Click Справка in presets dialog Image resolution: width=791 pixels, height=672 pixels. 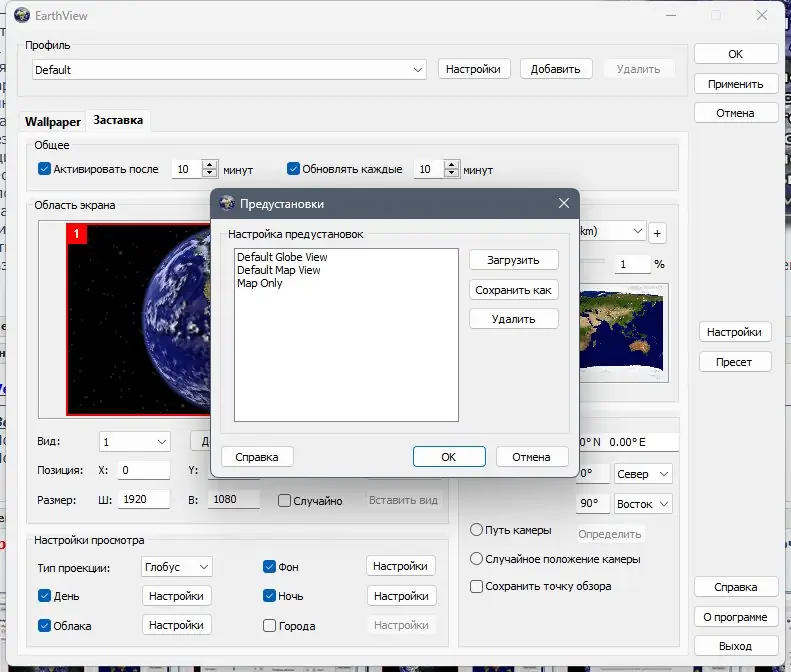(x=257, y=457)
